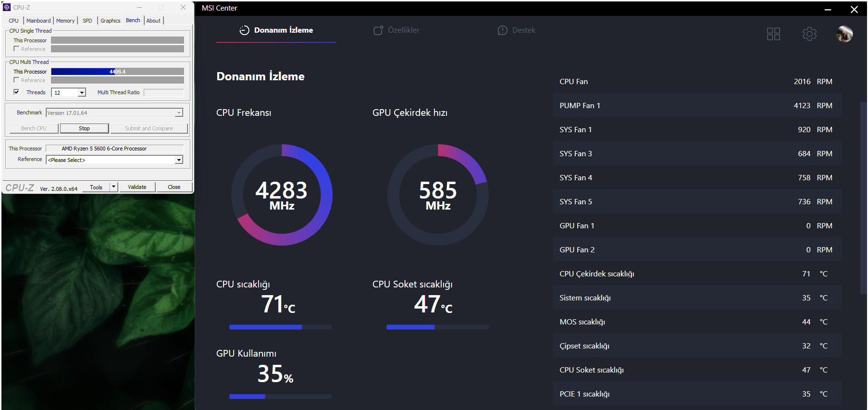This screenshot has height=410, width=868.
Task: Switch to Destek tab
Action: point(517,30)
